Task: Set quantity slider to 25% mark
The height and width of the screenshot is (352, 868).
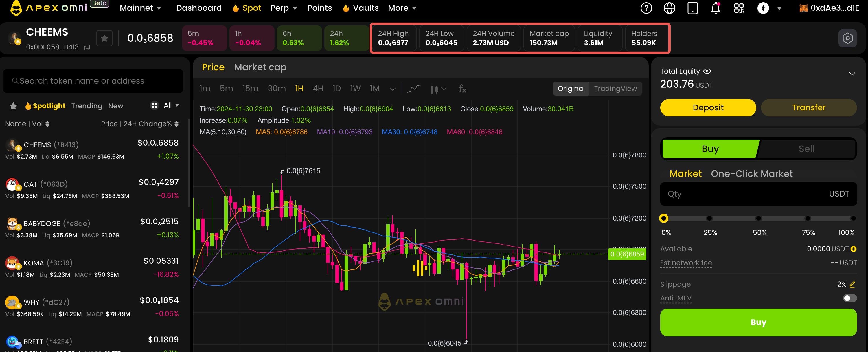Action: coord(709,219)
